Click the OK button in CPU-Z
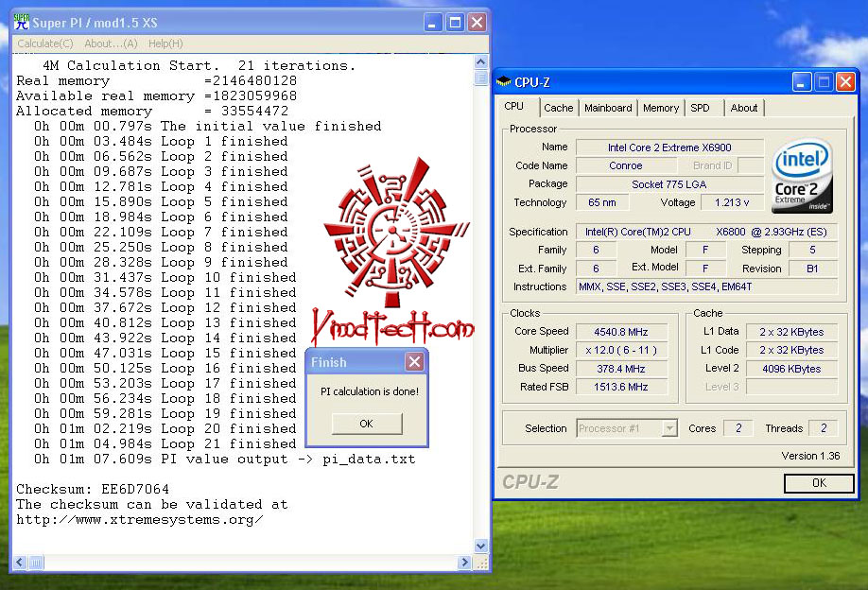This screenshot has height=590, width=868. 819,482
